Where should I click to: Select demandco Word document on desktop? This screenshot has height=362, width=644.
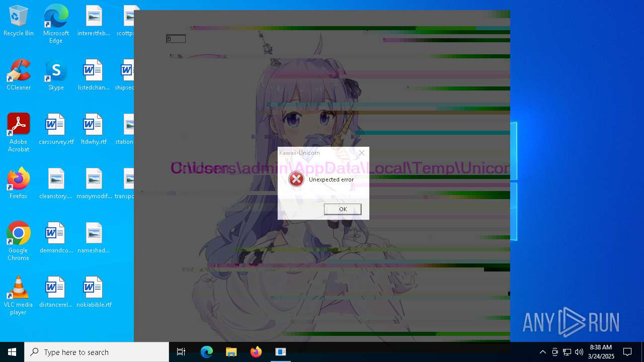pos(56,238)
